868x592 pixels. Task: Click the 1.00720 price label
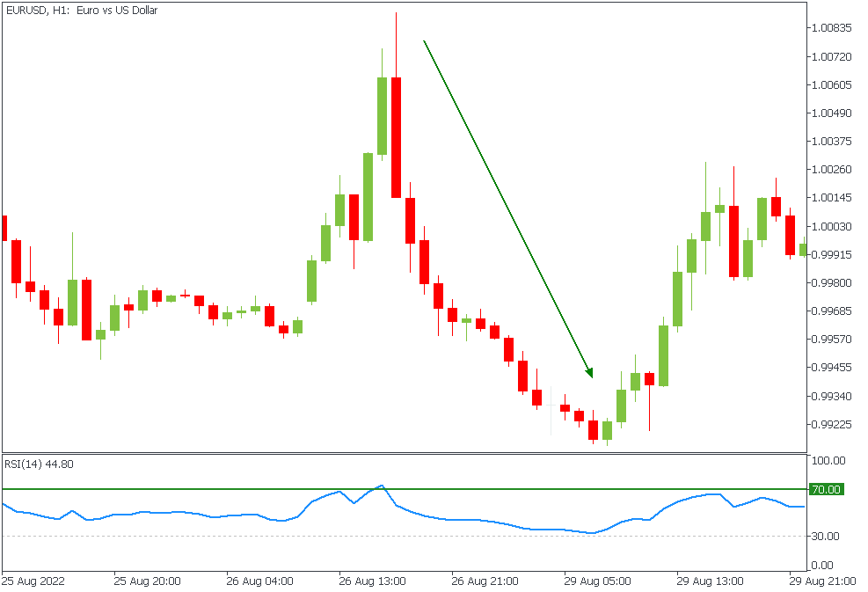[x=831, y=56]
